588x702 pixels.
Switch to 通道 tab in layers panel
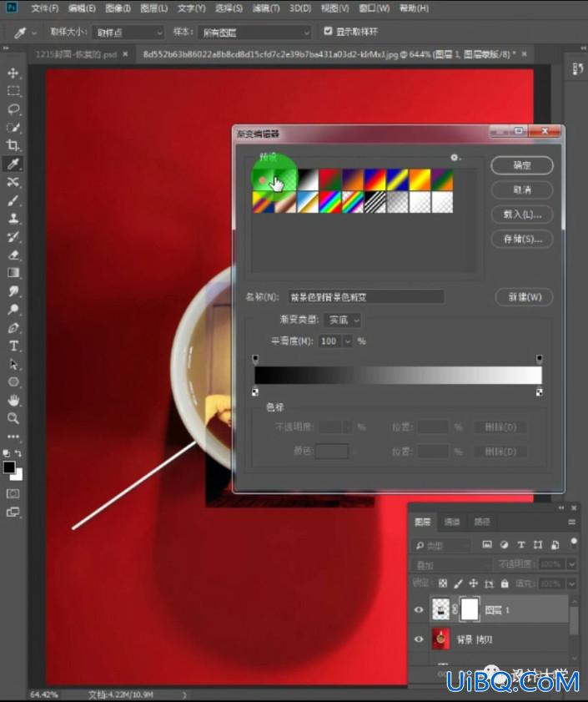coord(452,522)
